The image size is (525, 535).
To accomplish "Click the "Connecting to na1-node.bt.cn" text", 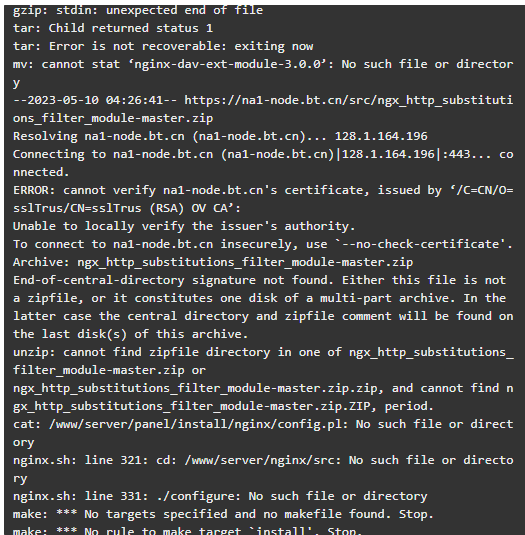I will tap(113, 155).
